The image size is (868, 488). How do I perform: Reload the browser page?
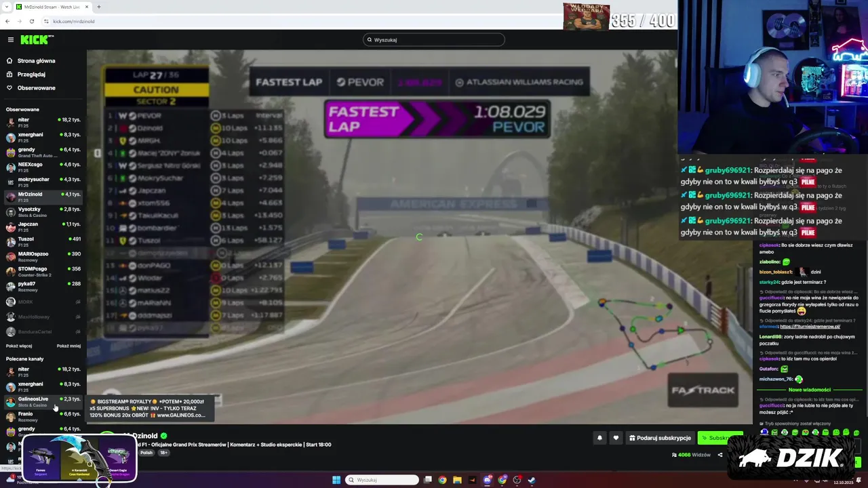click(32, 21)
